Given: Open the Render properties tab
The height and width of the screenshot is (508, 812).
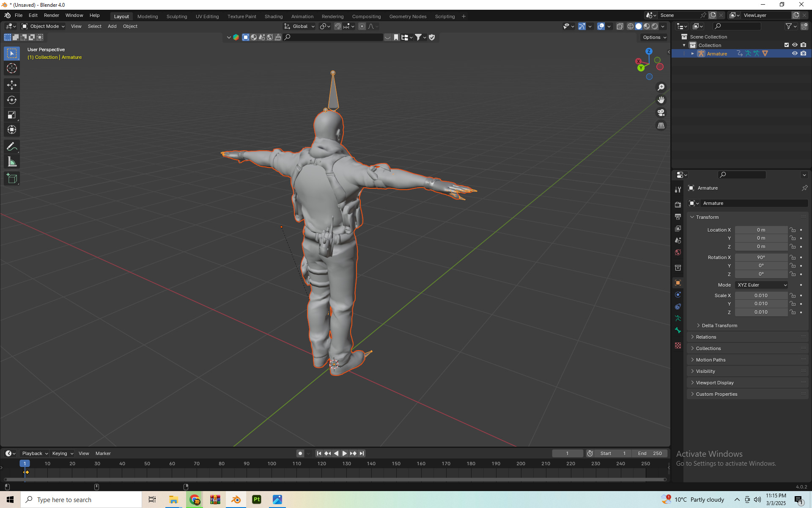Looking at the screenshot, I should (x=678, y=204).
